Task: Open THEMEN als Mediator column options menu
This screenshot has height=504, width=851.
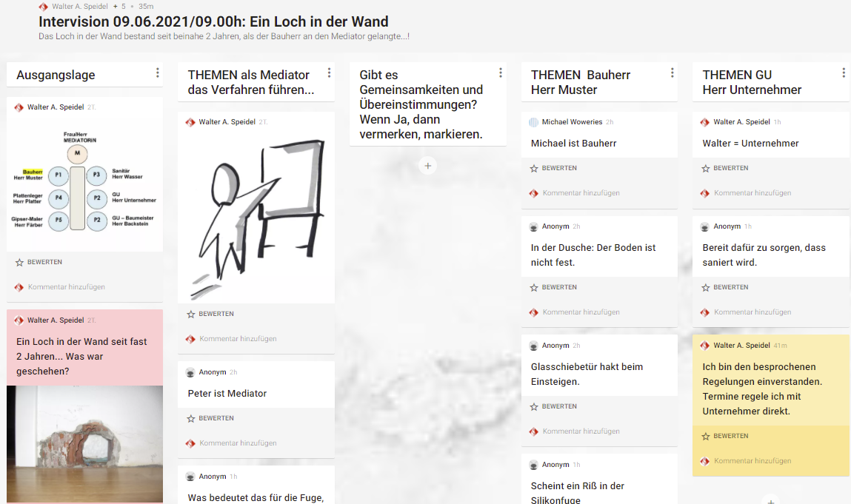Action: click(x=329, y=73)
